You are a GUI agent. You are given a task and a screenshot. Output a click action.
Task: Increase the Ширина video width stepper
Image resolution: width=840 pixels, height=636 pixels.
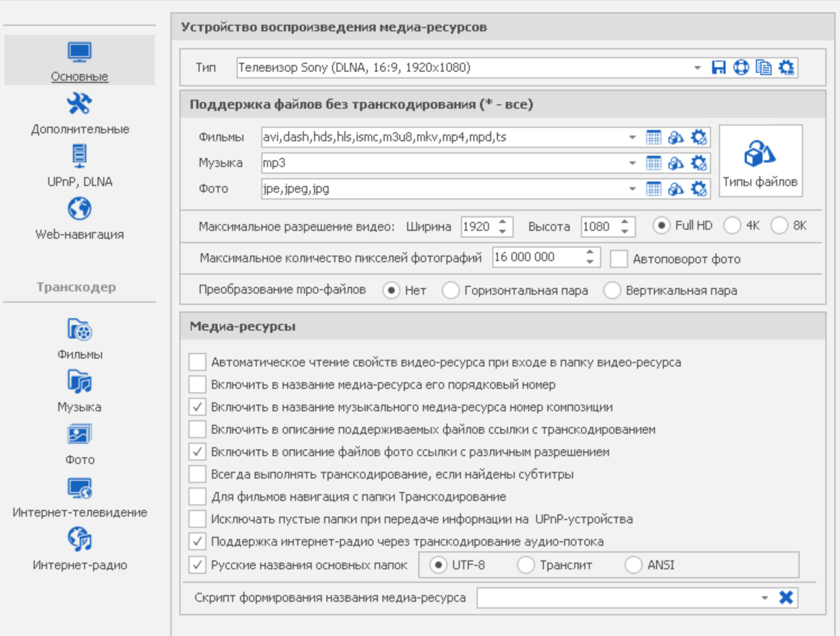tap(503, 221)
